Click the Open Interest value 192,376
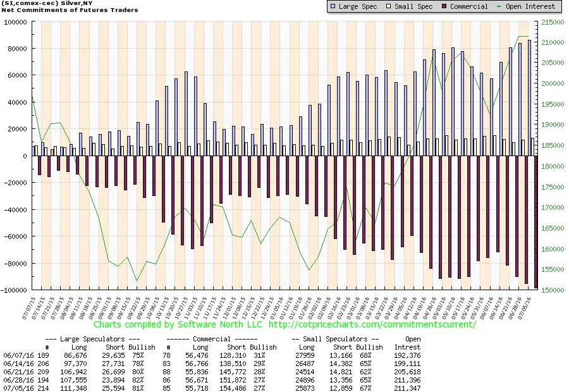Viewport: 569px width, 392px height. click(407, 356)
